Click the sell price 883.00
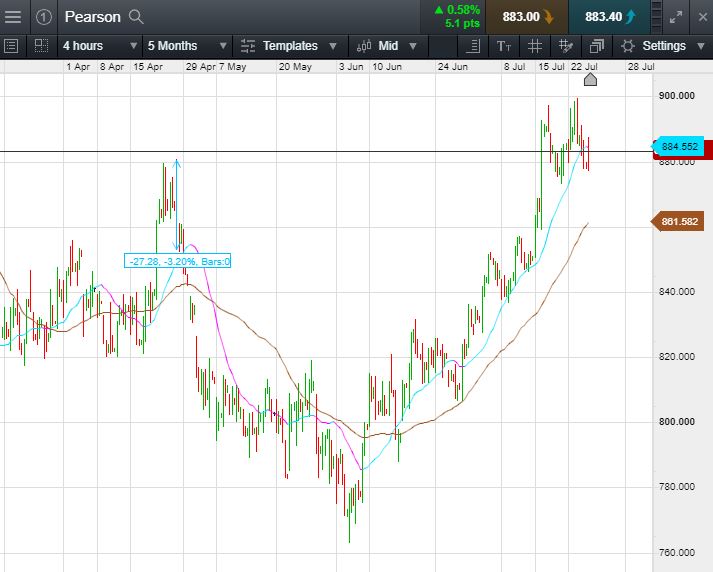The height and width of the screenshot is (572, 713). click(x=527, y=17)
